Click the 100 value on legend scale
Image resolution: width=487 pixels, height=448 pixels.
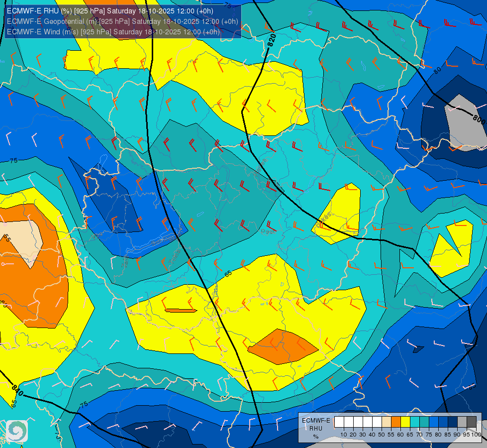click(x=476, y=435)
